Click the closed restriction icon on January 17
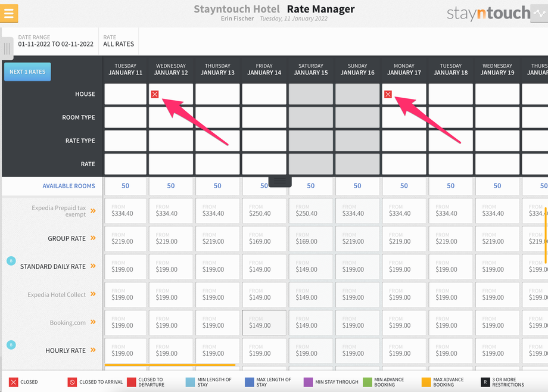 point(388,94)
